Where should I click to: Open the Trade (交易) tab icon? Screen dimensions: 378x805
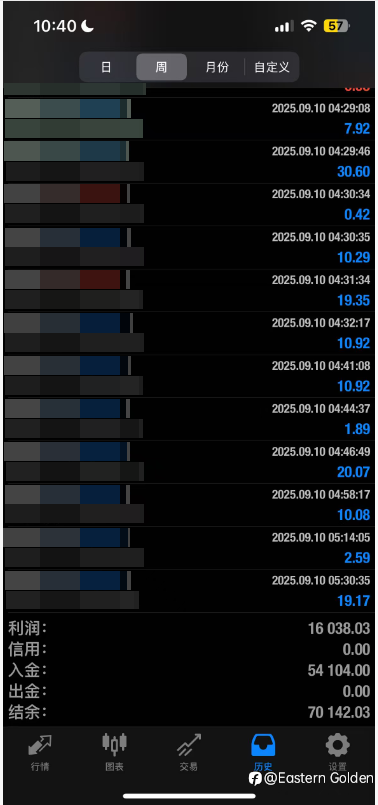[x=188, y=744]
